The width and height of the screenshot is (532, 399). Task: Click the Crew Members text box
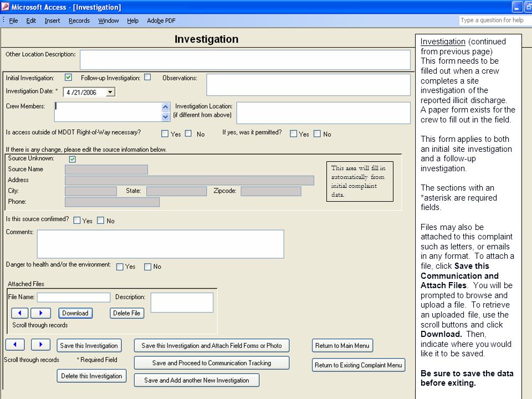click(x=108, y=111)
